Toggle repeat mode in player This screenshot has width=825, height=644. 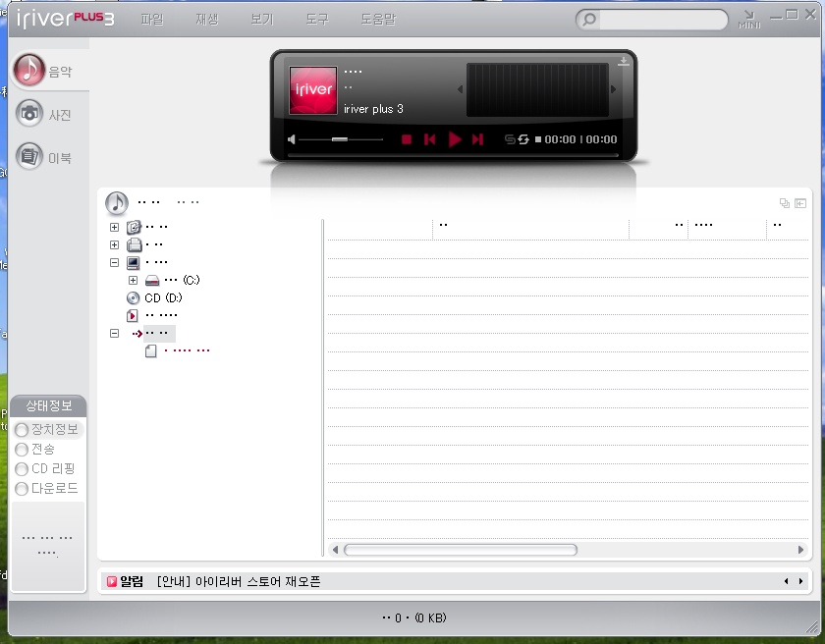click(522, 139)
